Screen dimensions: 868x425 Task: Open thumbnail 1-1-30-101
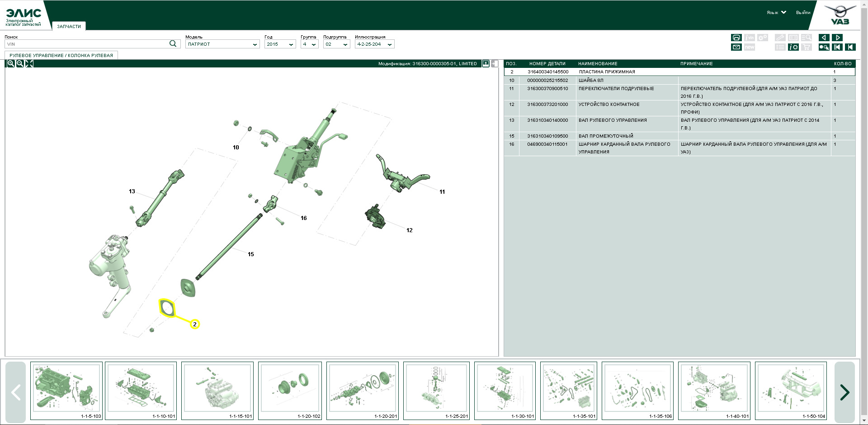click(x=505, y=391)
